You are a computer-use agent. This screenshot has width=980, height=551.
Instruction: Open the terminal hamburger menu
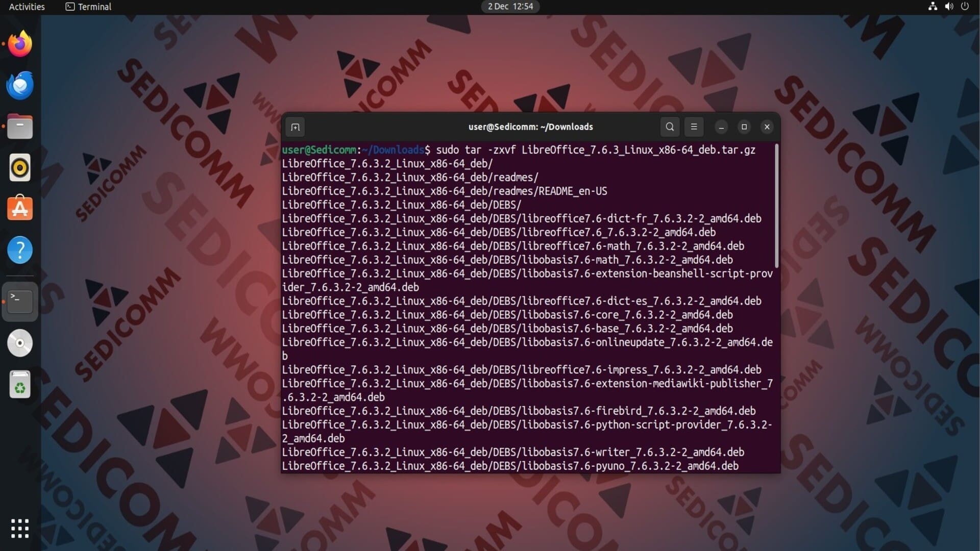click(694, 127)
